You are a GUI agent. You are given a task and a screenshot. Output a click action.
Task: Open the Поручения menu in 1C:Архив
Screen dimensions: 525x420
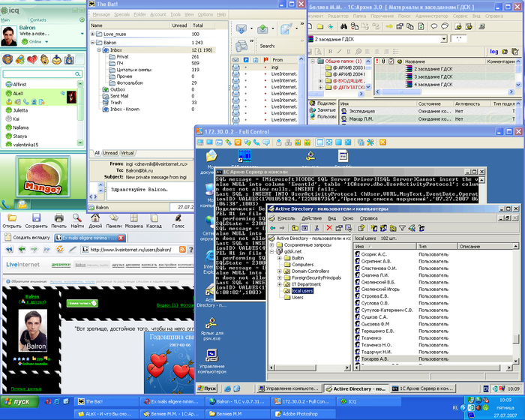pyautogui.click(x=382, y=16)
